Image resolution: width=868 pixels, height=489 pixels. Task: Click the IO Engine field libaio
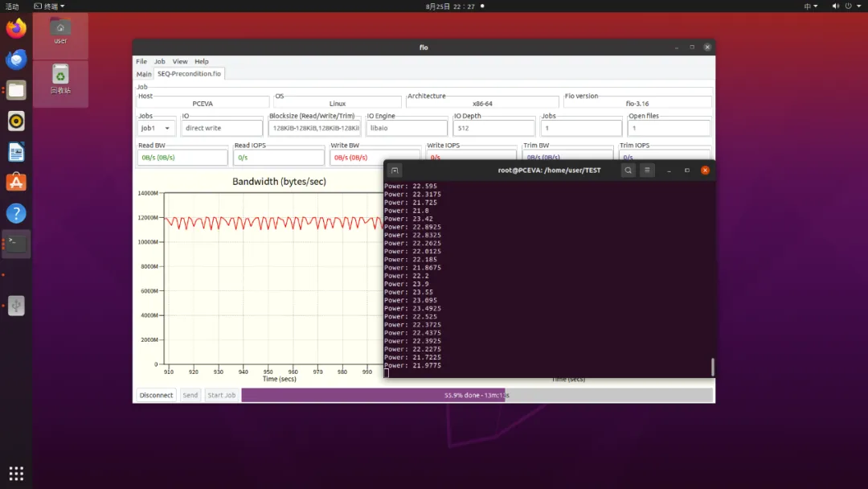[x=407, y=128]
